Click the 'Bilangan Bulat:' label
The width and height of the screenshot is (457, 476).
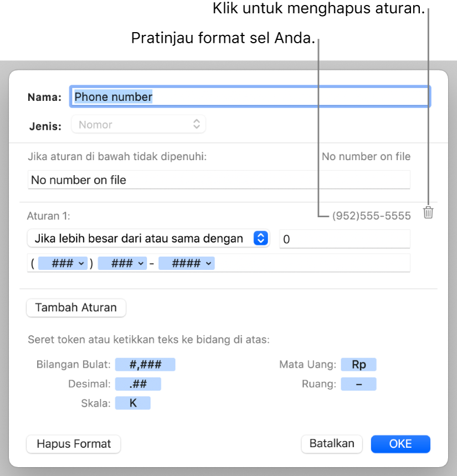coord(74,364)
